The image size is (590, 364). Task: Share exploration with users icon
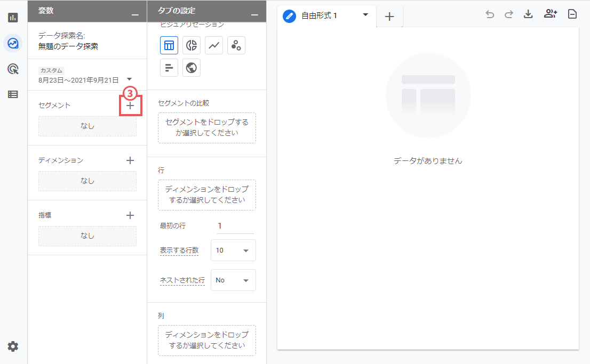coord(551,14)
